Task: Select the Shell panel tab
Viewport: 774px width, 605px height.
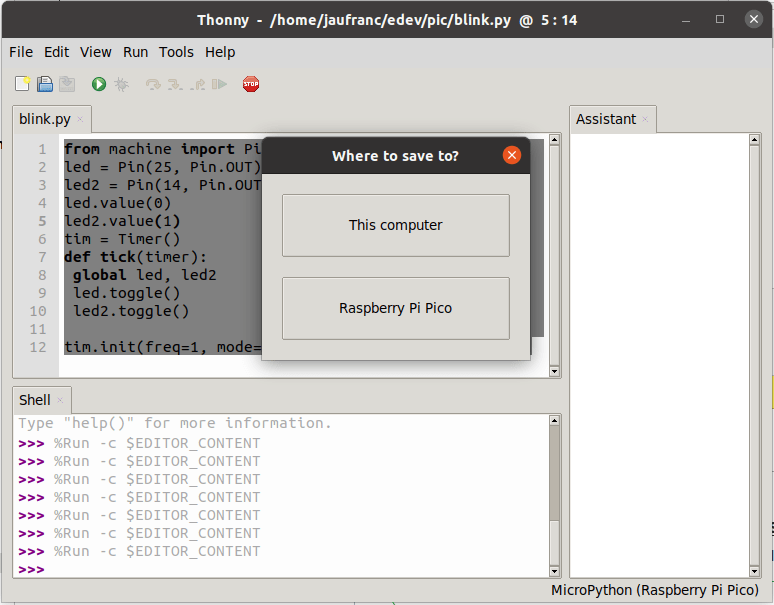Action: [x=35, y=400]
